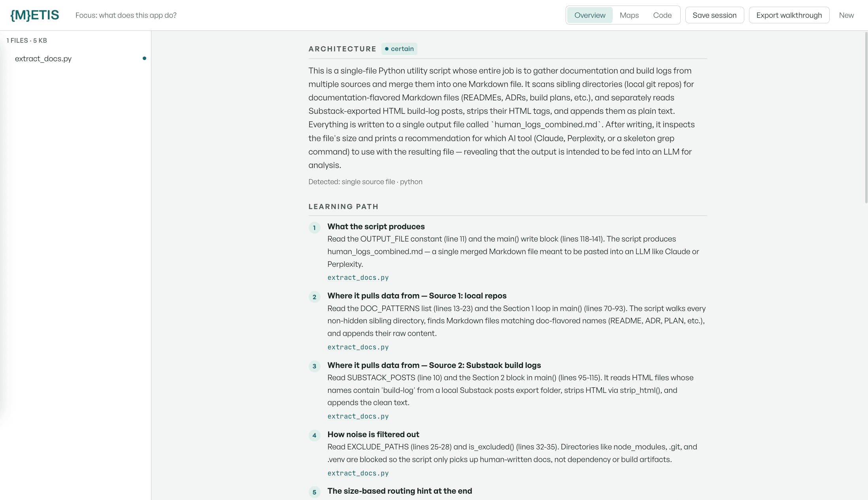
Task: Click step 3 number badge
Action: (314, 366)
